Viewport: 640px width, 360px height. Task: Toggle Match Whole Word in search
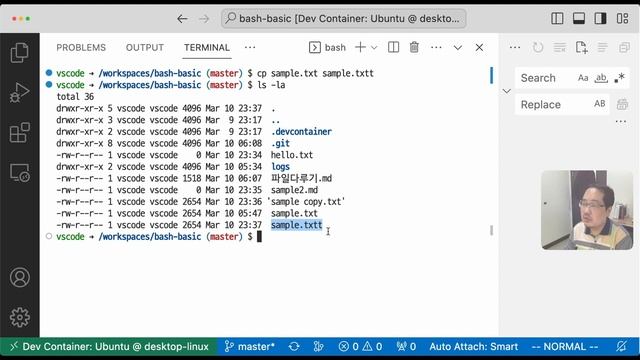point(601,78)
